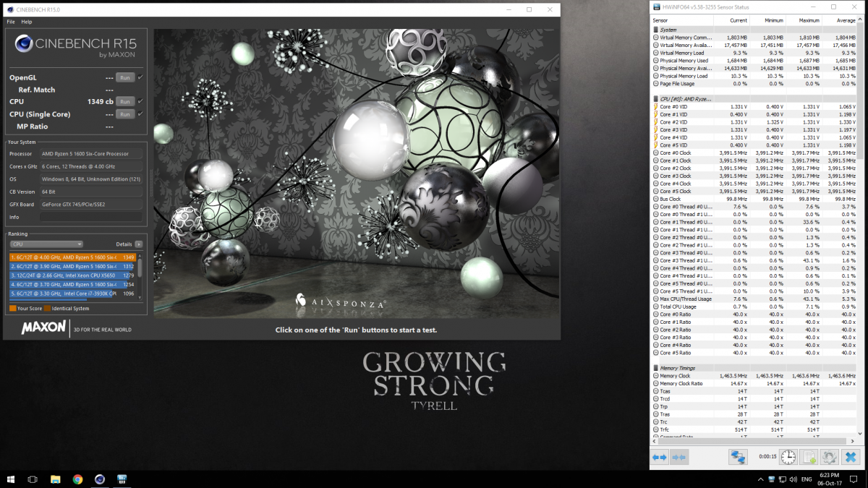Open HWiNFO network remote sensor icon
Viewport: 868px width, 488px height.
(738, 457)
